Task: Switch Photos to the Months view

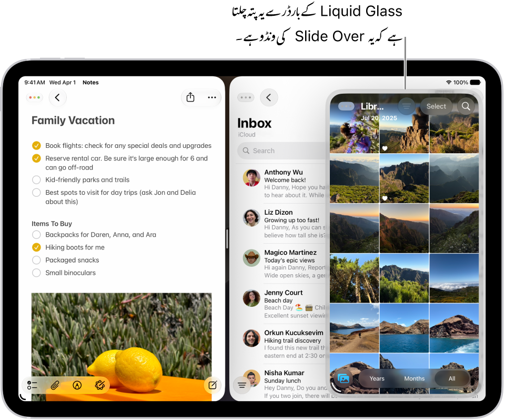Action: [414, 378]
